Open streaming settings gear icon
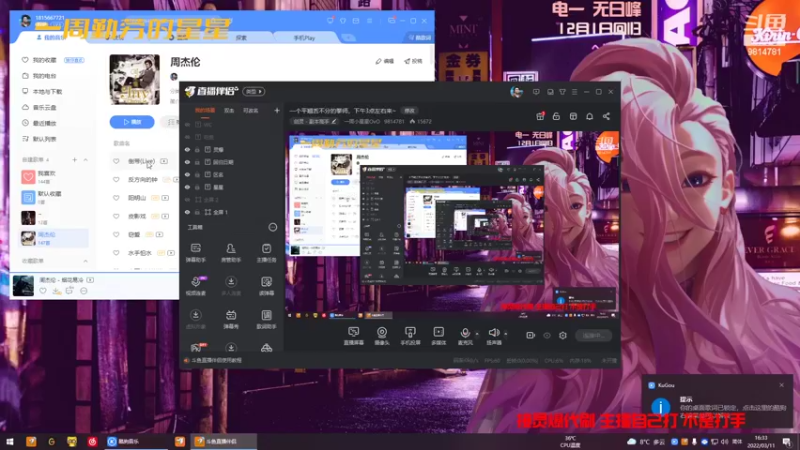The height and width of the screenshot is (450, 800). [563, 335]
